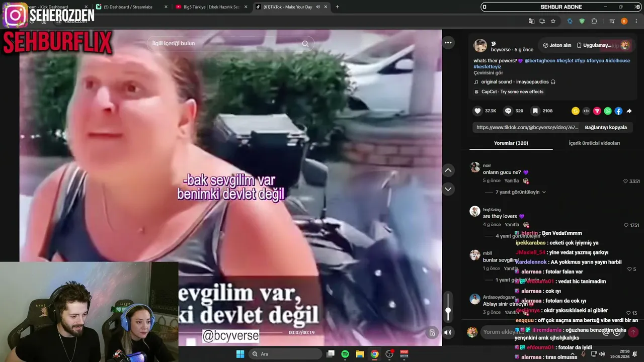Share the video to Facebook
The image size is (644, 362).
click(x=618, y=111)
